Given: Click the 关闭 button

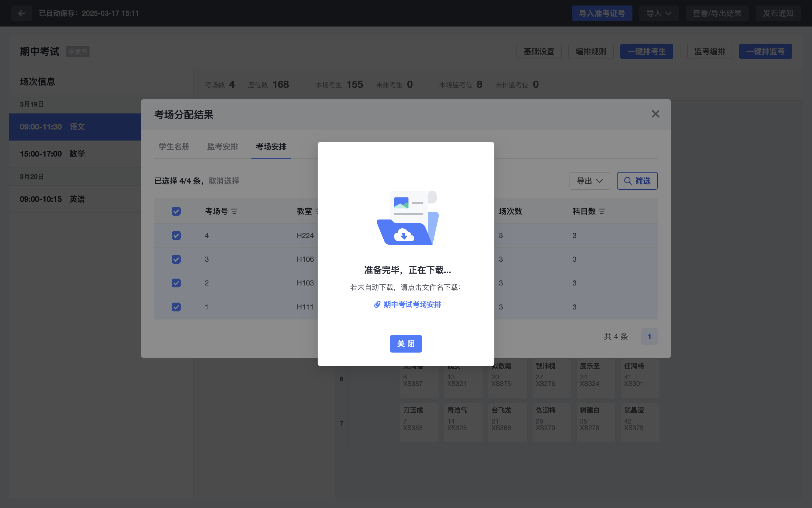Looking at the screenshot, I should click(406, 344).
